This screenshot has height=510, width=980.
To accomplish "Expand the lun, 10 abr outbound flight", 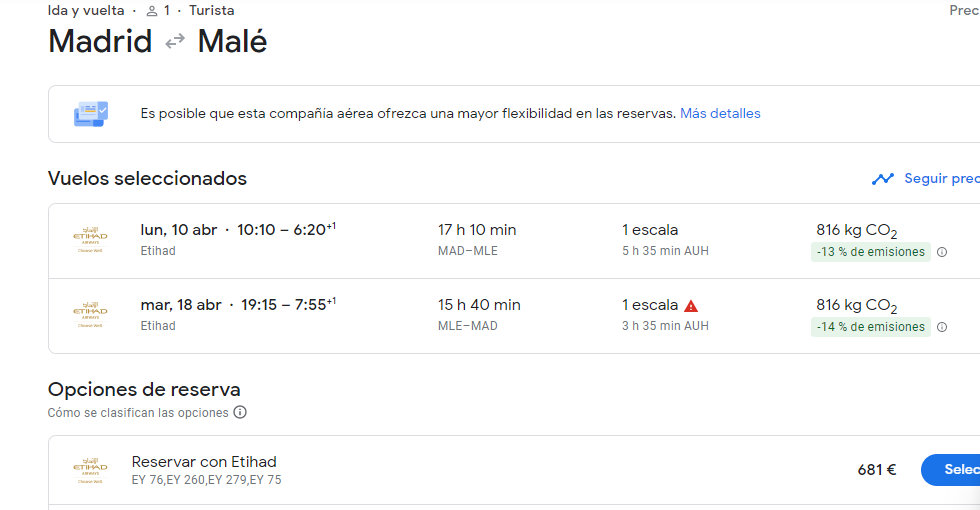I will [514, 241].
